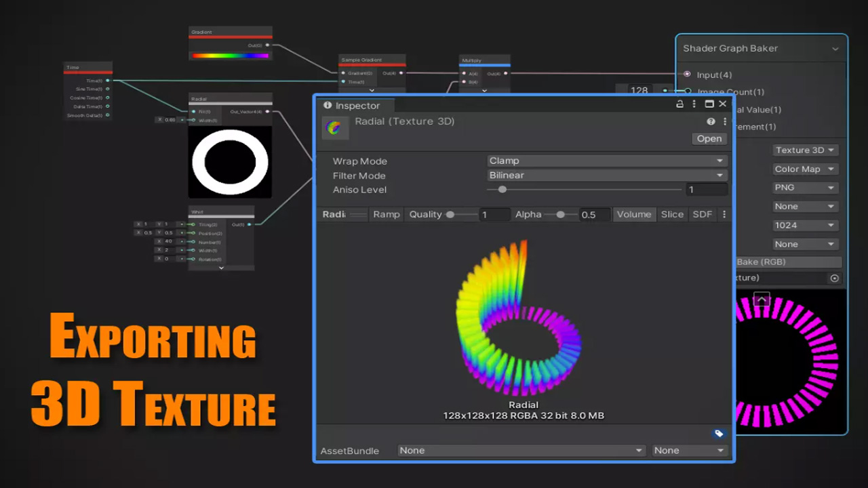Click the Gradient node color bar
This screenshot has height=488, width=868.
[230, 56]
